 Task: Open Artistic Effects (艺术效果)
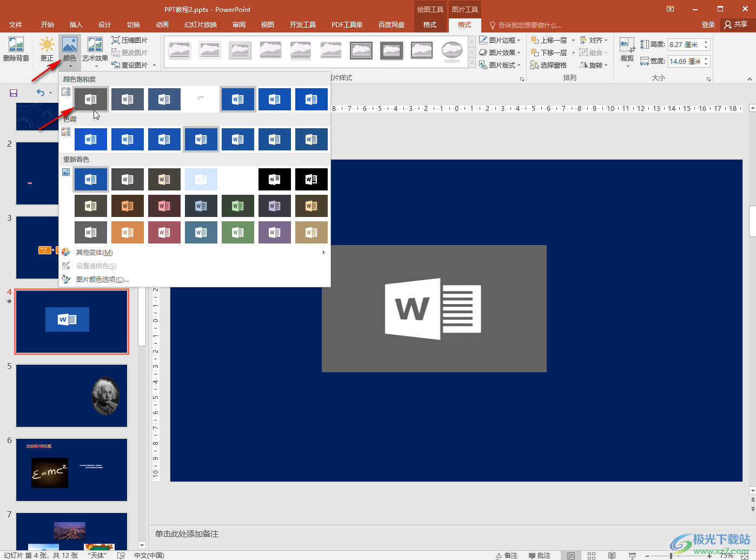click(x=95, y=51)
